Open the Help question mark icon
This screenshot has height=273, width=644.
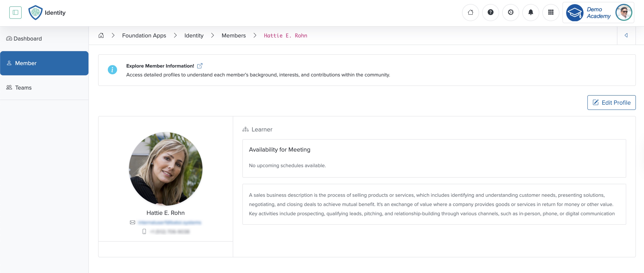click(x=491, y=12)
